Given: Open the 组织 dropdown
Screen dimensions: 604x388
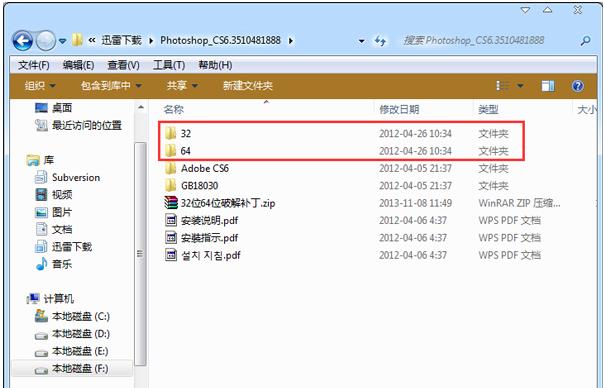Looking at the screenshot, I should [40, 86].
